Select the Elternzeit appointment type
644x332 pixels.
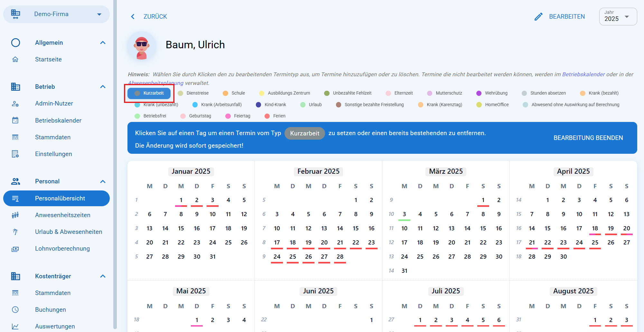399,93
